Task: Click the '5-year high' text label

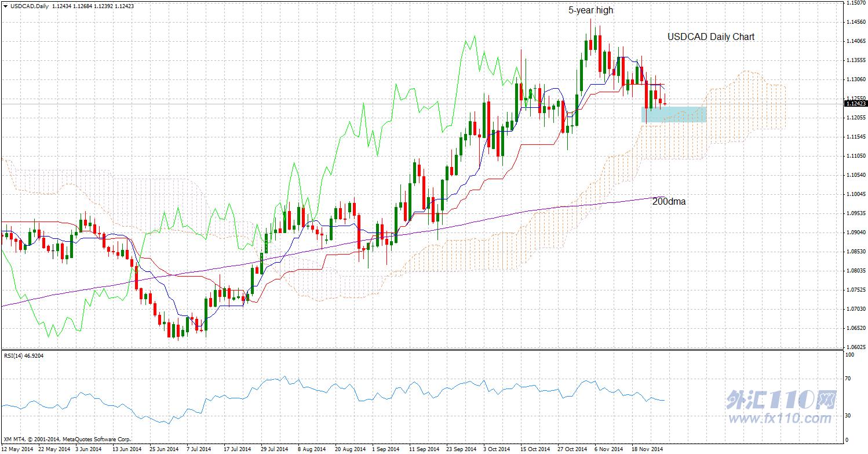Action: (590, 10)
